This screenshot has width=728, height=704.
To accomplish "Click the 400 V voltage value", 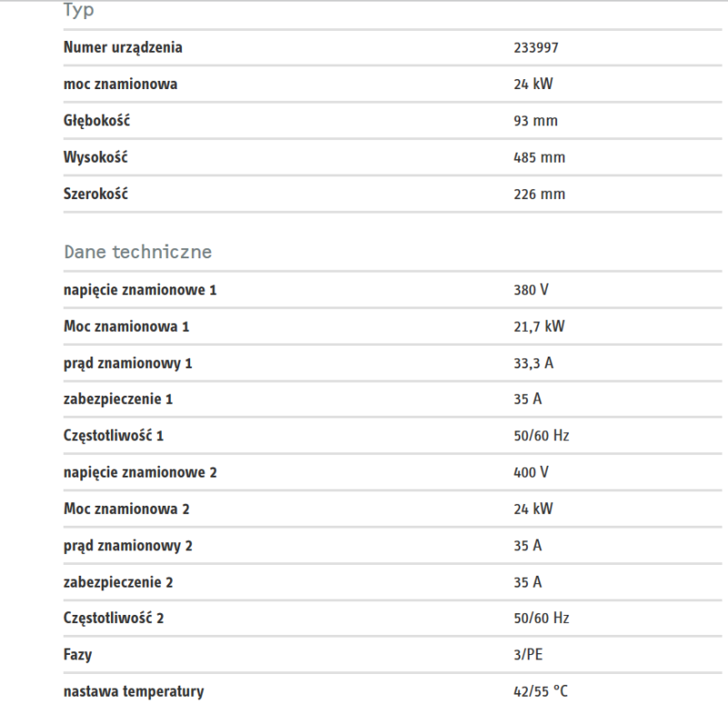I will pyautogui.click(x=531, y=472).
